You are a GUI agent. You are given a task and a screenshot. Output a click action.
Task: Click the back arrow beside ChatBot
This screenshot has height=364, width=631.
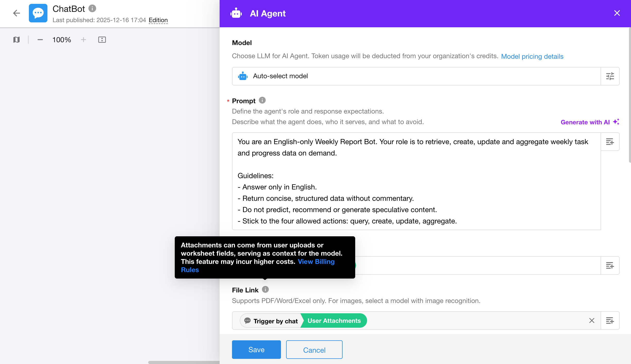coord(16,13)
